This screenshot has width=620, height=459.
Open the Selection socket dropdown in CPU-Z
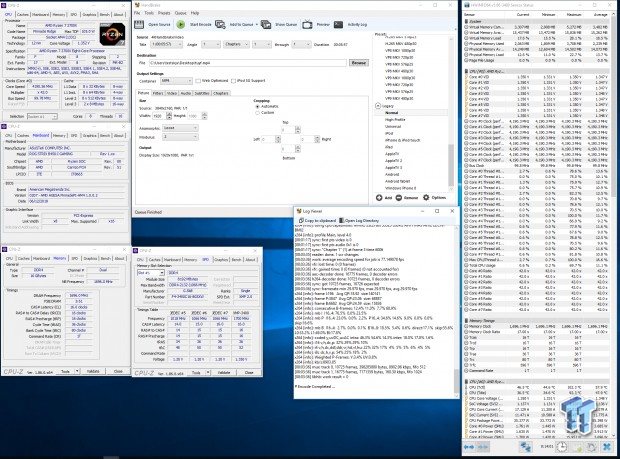[x=42, y=117]
